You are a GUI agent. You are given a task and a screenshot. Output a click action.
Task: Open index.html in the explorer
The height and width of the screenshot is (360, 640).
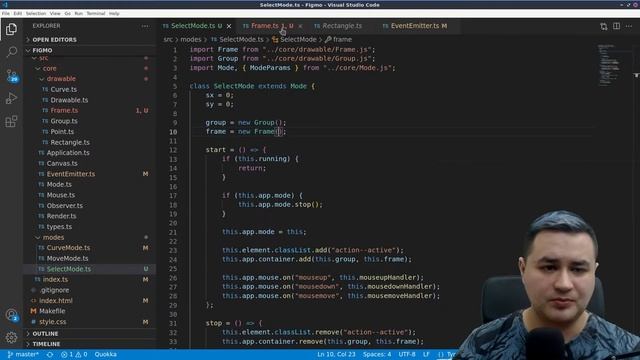coord(90,301)
